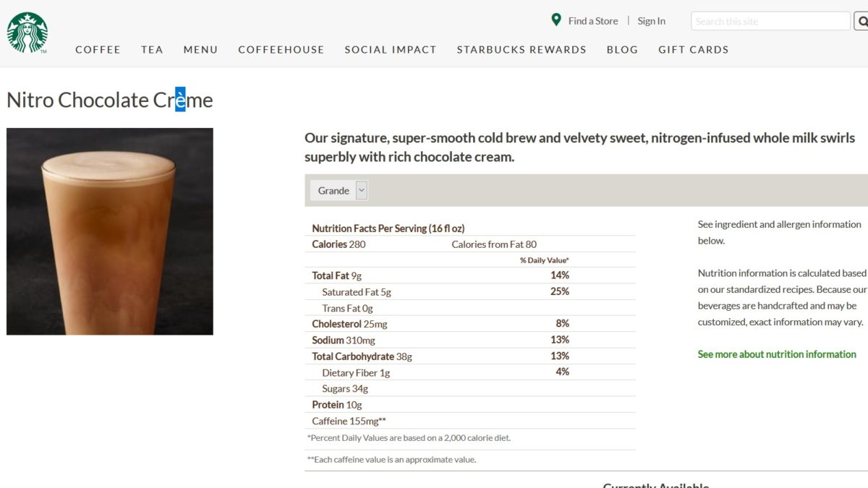Visit the Blog section
This screenshot has width=868, height=488.
coord(622,50)
